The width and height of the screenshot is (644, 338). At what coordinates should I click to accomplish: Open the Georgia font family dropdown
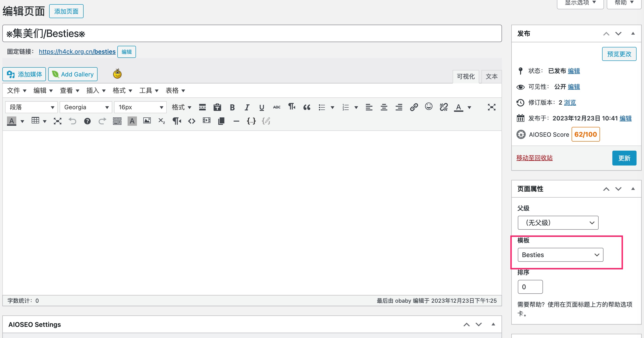point(86,107)
